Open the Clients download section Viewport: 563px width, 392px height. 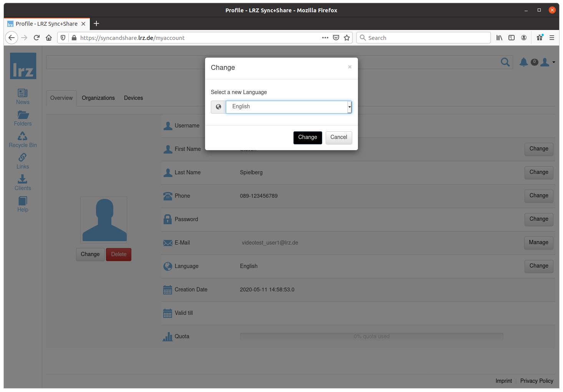coord(23,183)
